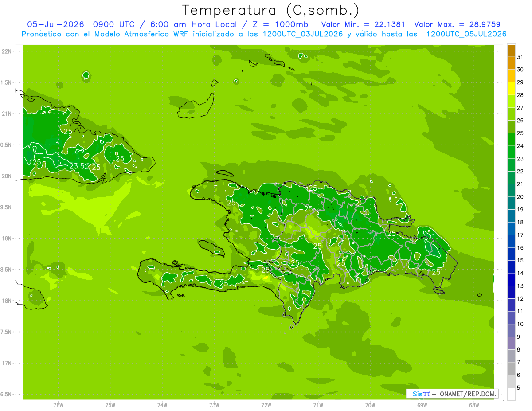Image resolution: width=532 pixels, height=411 pixels.
Task: Click the "69W" longitude axis label
Action: point(422,405)
